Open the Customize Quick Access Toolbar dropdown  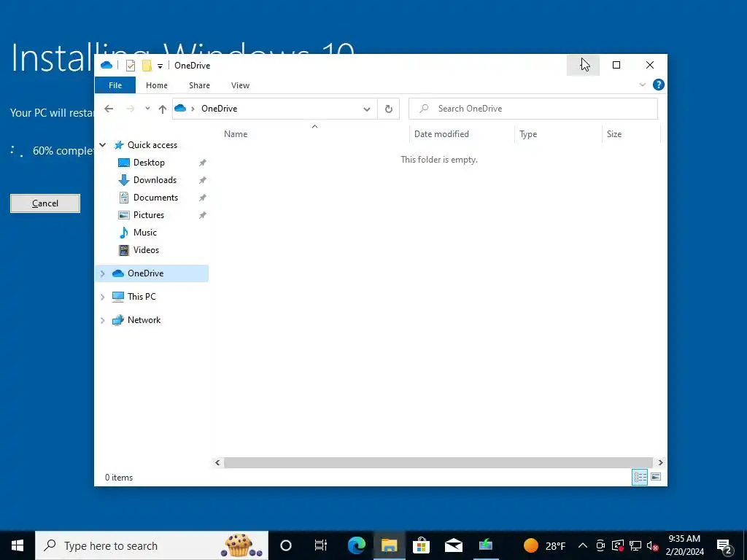tap(160, 66)
